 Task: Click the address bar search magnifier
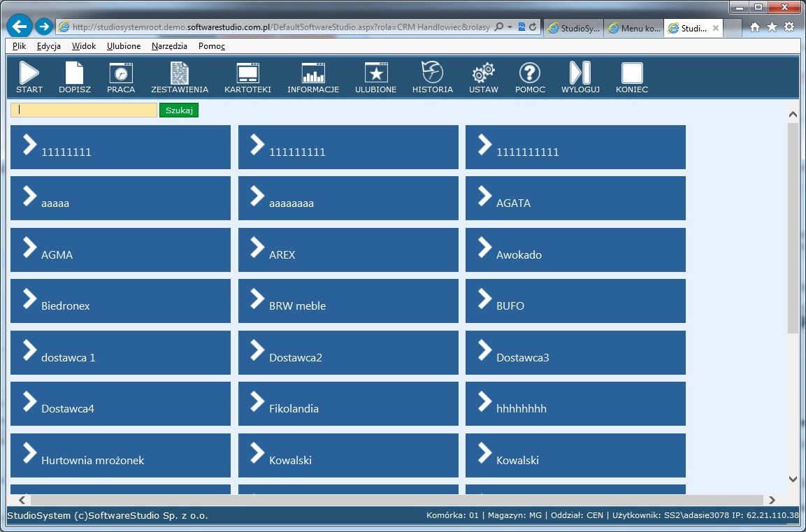pyautogui.click(x=498, y=27)
